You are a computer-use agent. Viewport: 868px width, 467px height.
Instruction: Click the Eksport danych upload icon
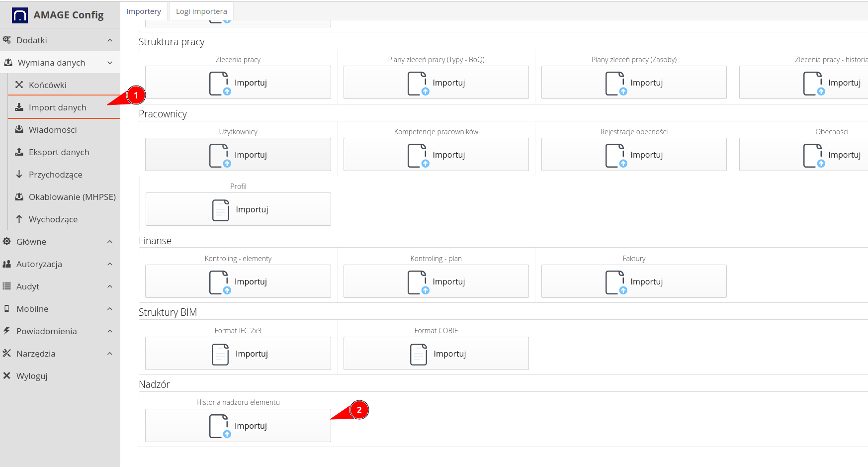tap(19, 152)
